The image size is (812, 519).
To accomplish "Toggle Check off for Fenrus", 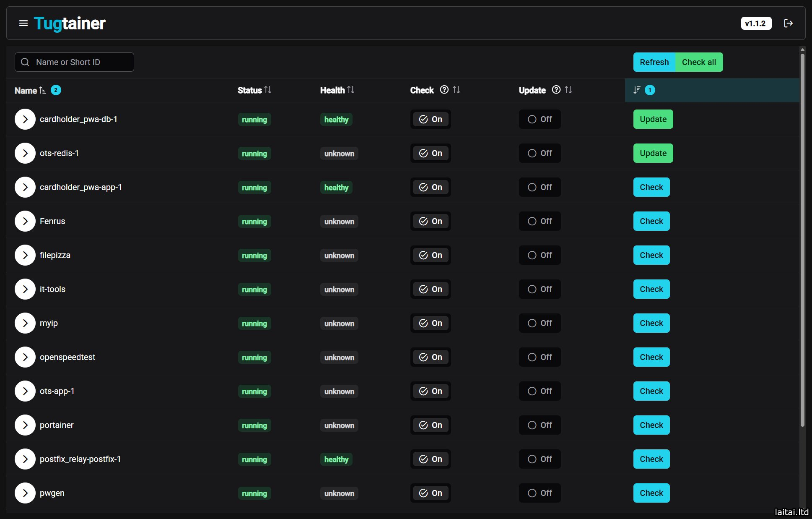I will click(431, 221).
